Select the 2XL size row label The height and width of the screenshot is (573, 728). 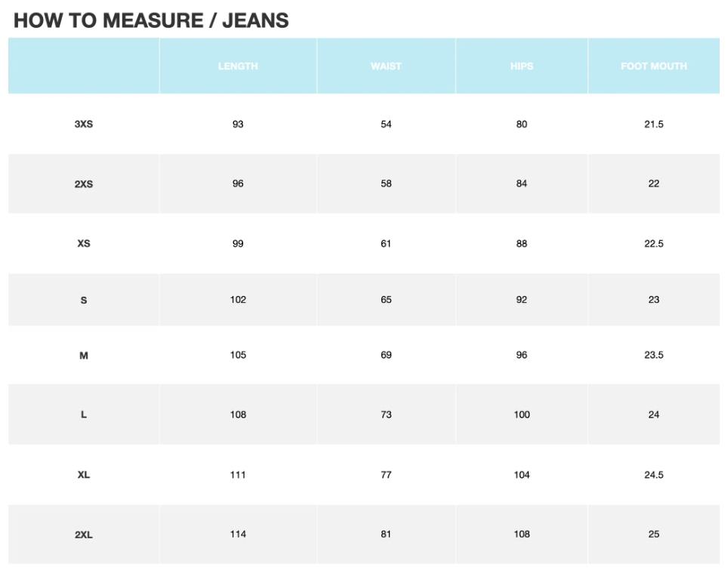point(84,535)
